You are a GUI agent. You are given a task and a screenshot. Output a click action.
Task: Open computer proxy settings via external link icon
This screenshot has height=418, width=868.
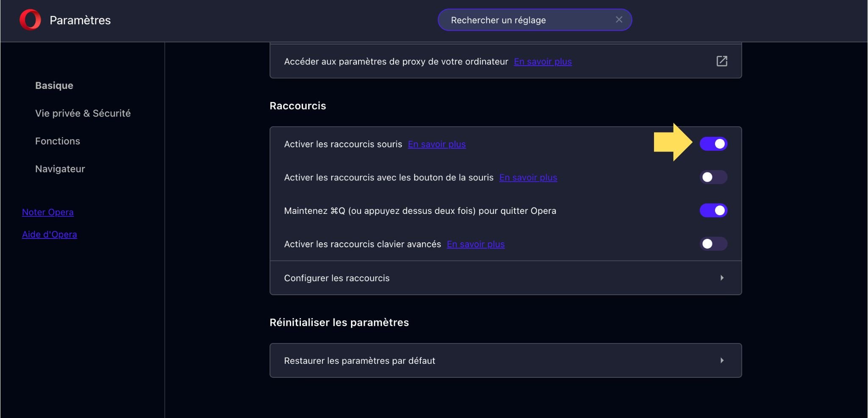coord(722,61)
